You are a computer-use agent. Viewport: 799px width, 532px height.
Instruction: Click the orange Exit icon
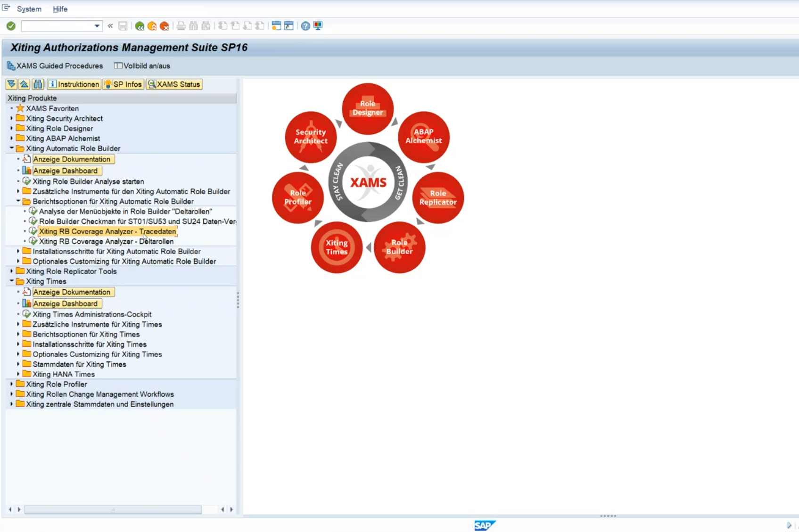coord(152,26)
